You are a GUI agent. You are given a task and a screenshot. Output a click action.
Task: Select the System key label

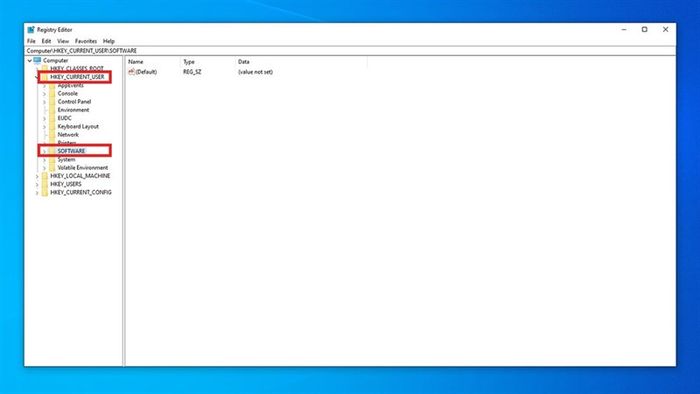tap(66, 159)
